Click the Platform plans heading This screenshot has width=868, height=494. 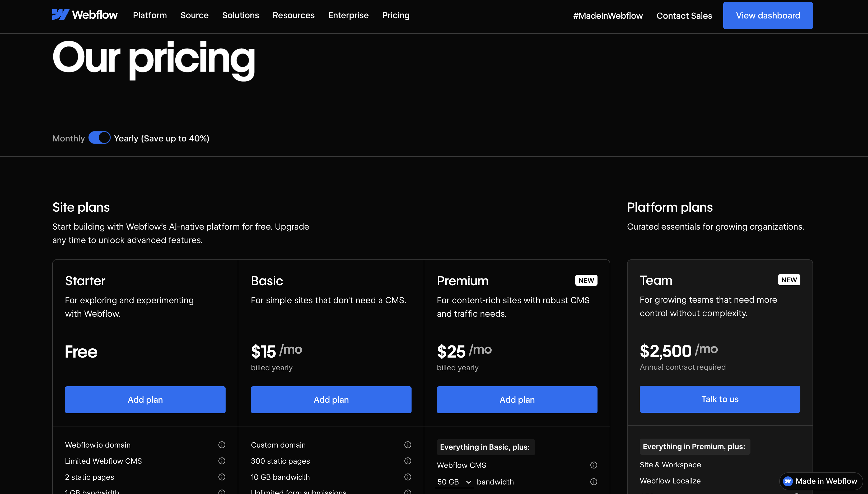670,207
